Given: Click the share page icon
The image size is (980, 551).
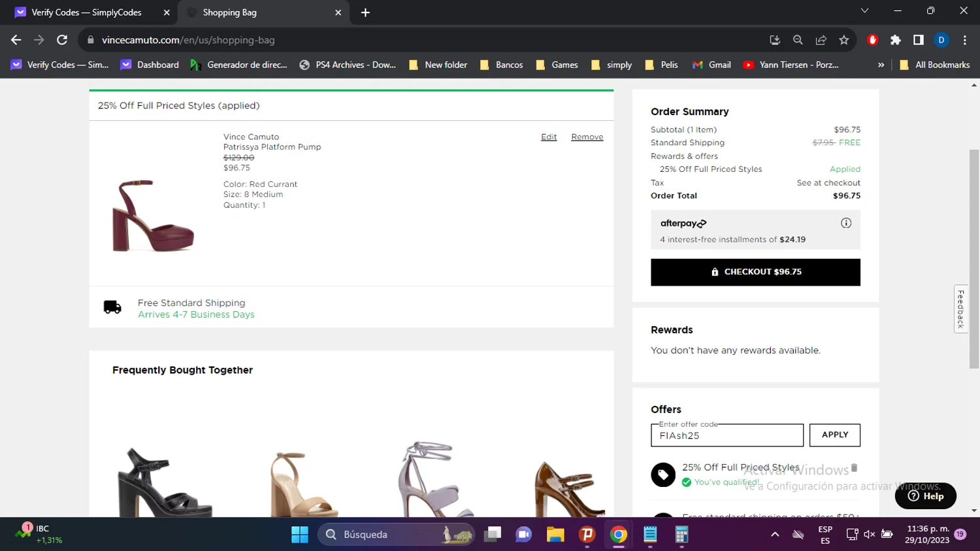Looking at the screenshot, I should click(x=821, y=40).
